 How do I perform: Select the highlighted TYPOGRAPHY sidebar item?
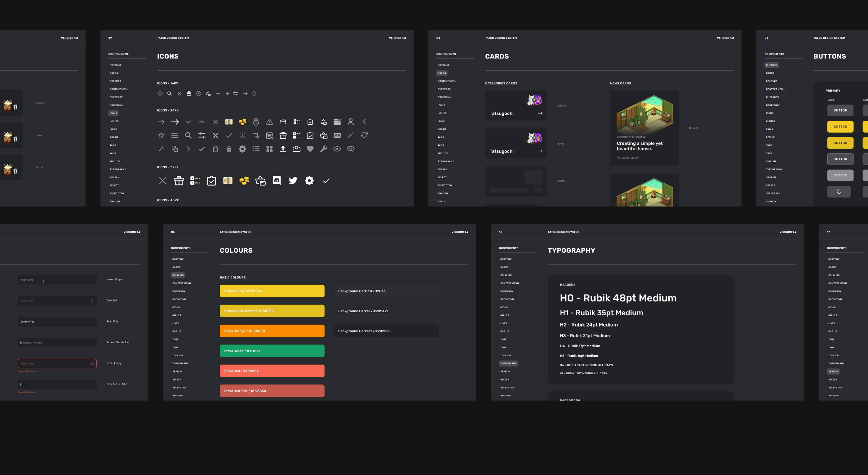(x=508, y=363)
